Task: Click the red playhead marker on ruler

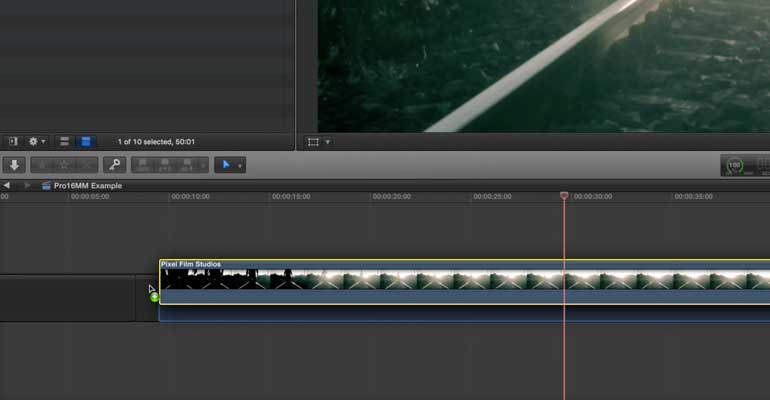Action: click(564, 196)
